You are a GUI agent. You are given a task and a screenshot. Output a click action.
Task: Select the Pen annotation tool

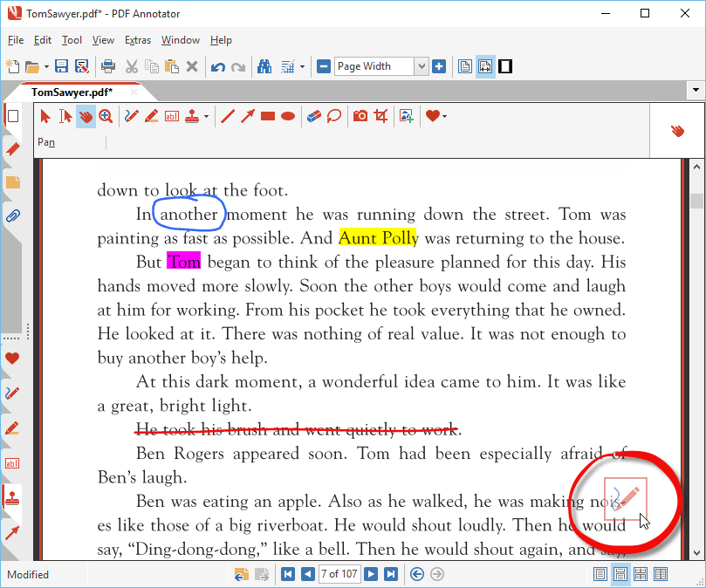tap(132, 117)
